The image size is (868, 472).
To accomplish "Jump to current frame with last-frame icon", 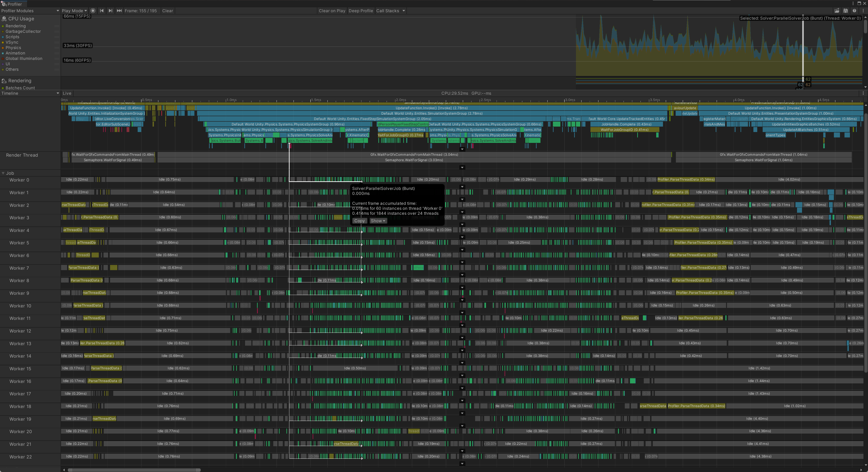I will pos(119,10).
